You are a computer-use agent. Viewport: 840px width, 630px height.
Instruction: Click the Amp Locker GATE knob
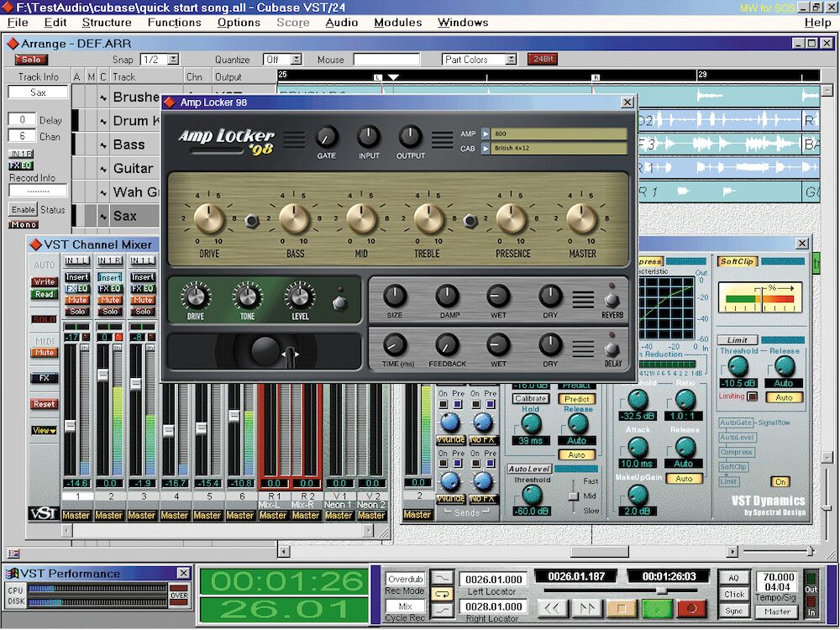point(326,136)
